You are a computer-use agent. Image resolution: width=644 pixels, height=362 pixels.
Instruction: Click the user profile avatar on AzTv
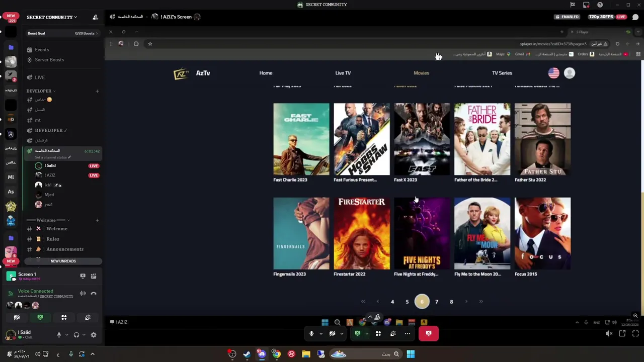[570, 73]
